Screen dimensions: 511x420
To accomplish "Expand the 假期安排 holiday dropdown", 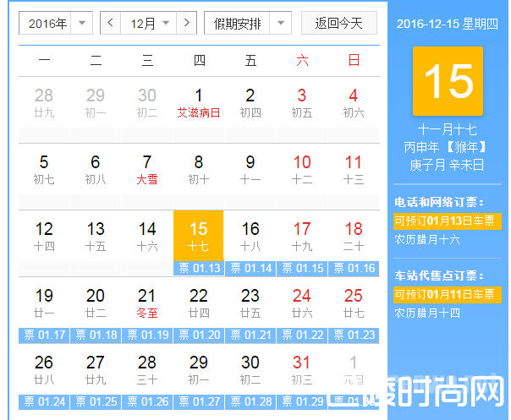I will [x=247, y=24].
